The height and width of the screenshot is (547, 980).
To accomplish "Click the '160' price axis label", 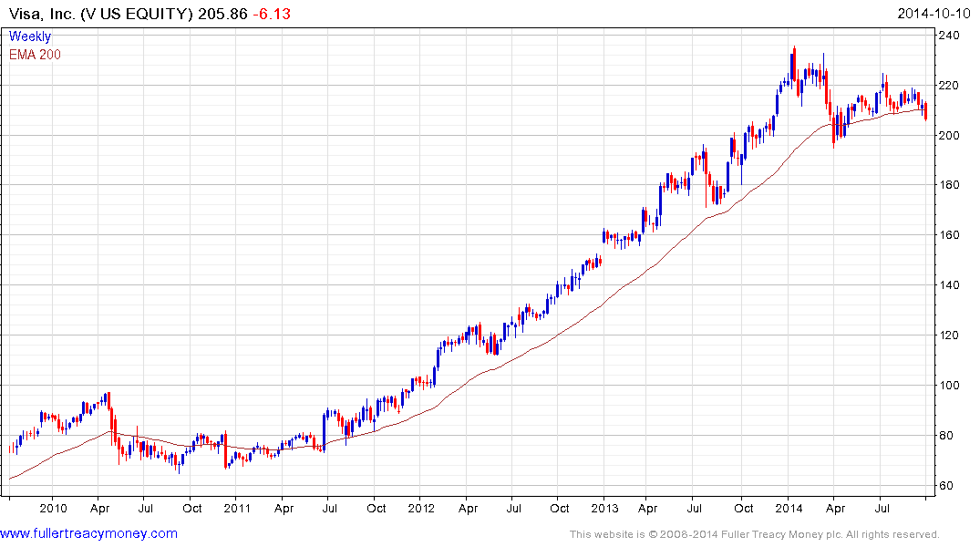I will coord(949,235).
